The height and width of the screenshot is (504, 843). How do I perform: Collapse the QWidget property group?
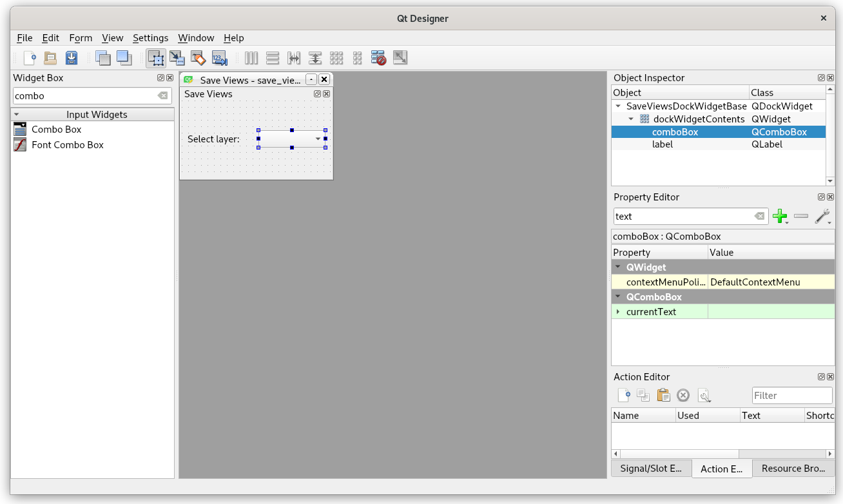pos(618,267)
